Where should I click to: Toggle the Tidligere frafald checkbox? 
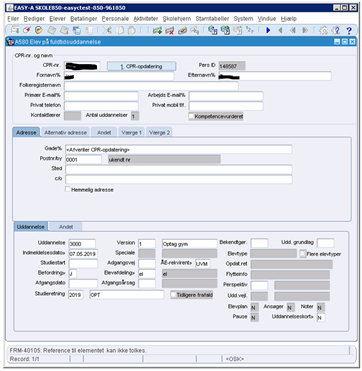[x=173, y=295]
